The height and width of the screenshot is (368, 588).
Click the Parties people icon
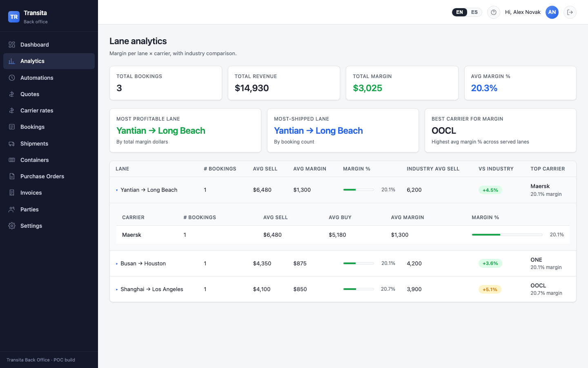coord(12,209)
